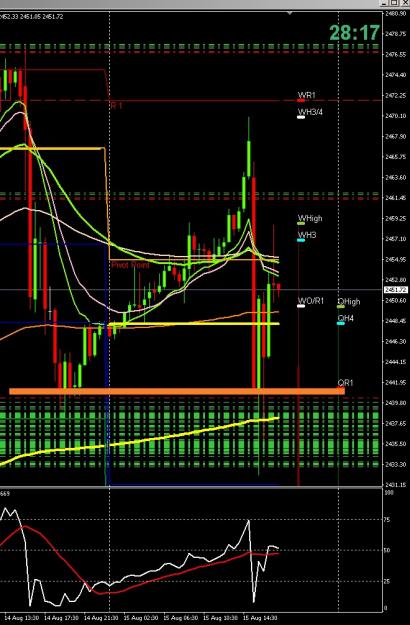This screenshot has height=625, width=410.
Task: Select the QHigh level label
Action: [349, 302]
